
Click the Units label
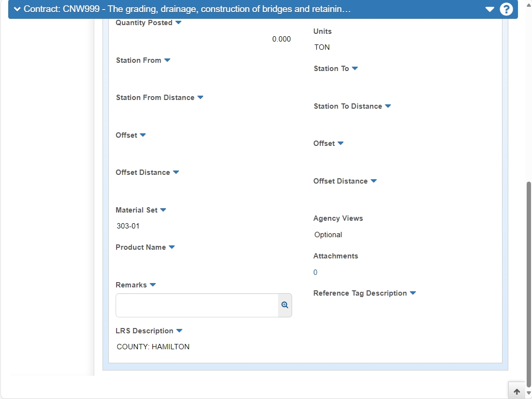[x=322, y=31]
